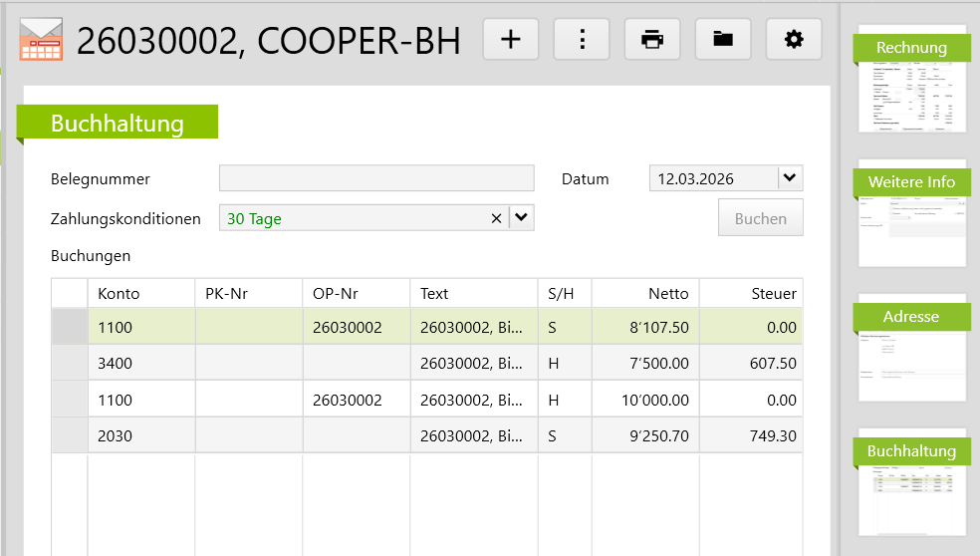The height and width of the screenshot is (556, 980).
Task: Click the plus icon to add new
Action: 510,40
